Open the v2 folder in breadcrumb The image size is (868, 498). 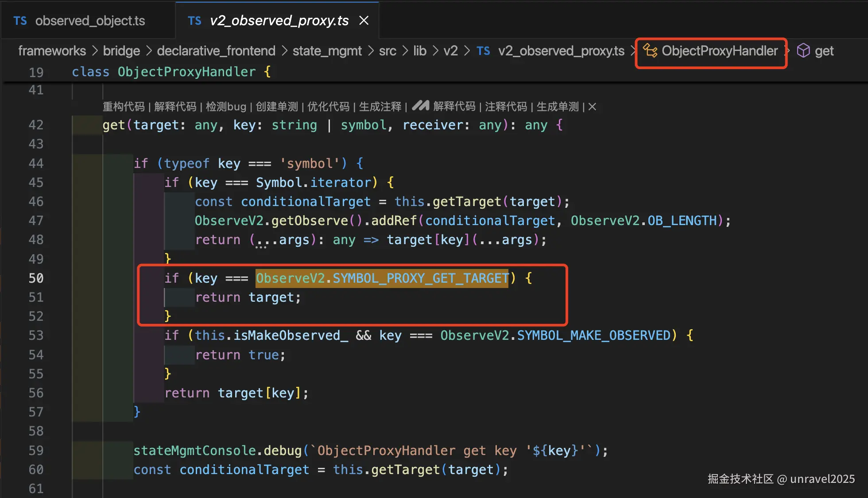tap(450, 51)
